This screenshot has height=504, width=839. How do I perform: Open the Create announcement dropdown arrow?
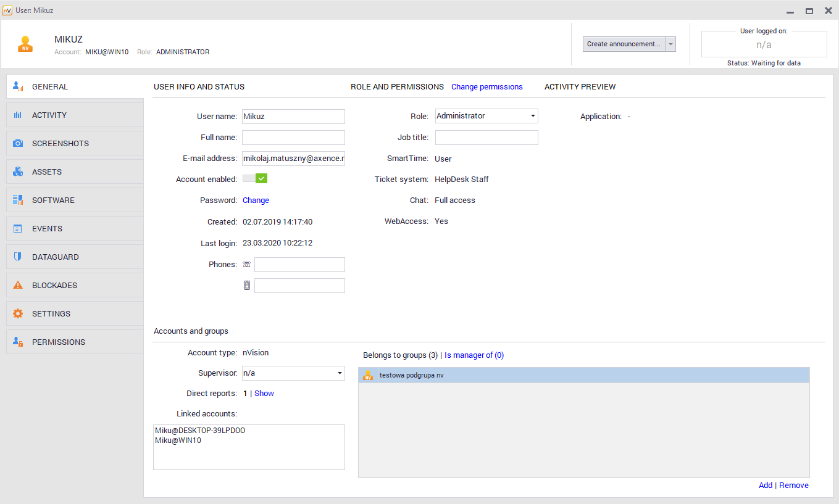(x=671, y=44)
